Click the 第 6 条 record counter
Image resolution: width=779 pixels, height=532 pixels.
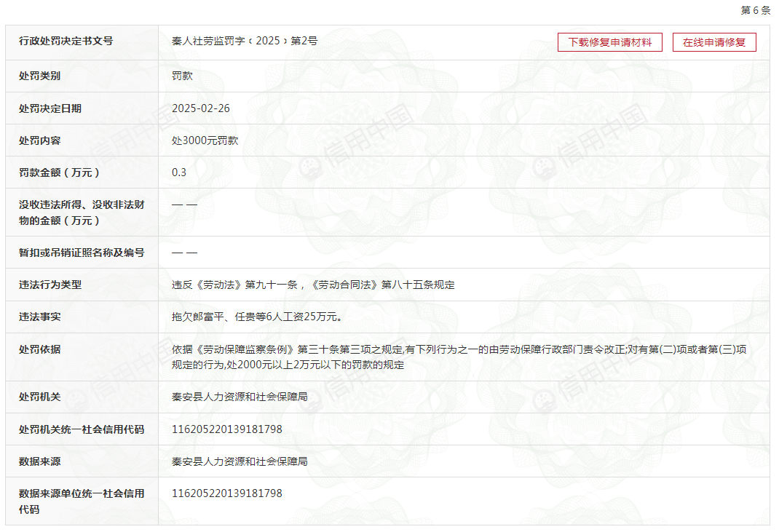[756, 10]
